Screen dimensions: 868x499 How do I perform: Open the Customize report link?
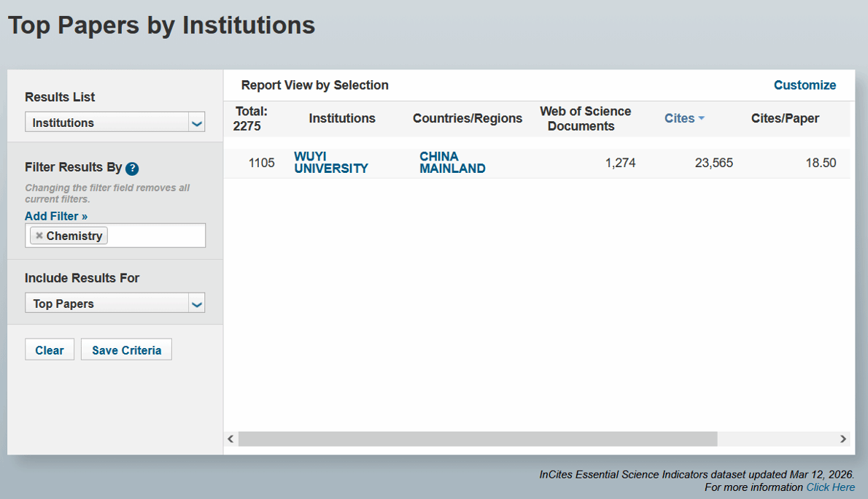(x=805, y=85)
